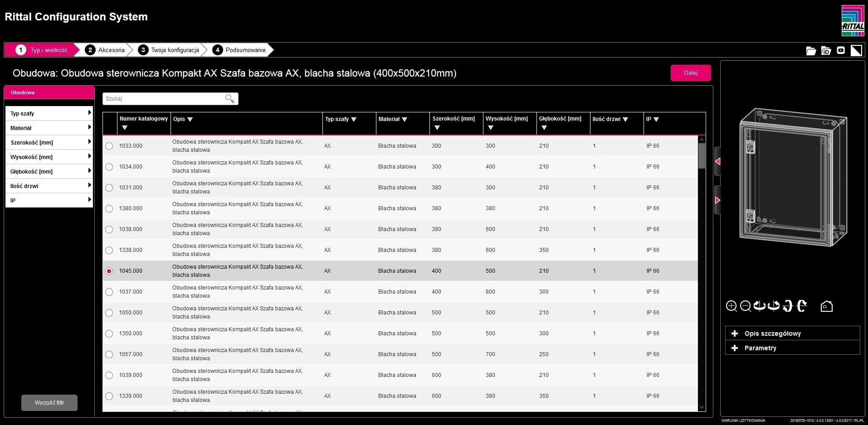
Task: Sort by Numer katalogowy column header
Action: pyautogui.click(x=143, y=123)
